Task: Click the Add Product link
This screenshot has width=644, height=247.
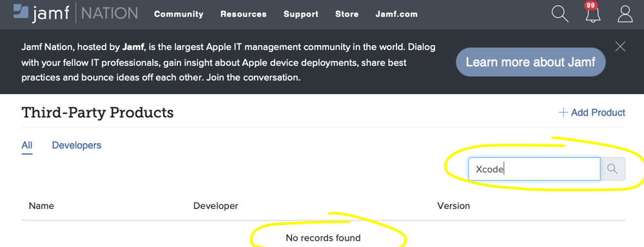Action: pos(592,112)
